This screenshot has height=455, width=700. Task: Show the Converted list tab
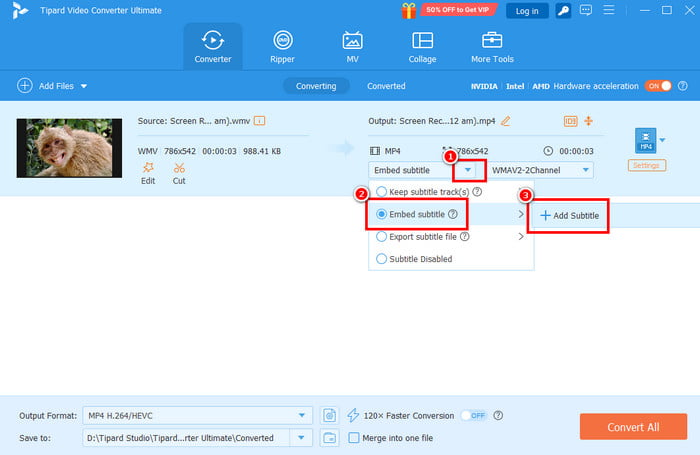pyautogui.click(x=386, y=86)
